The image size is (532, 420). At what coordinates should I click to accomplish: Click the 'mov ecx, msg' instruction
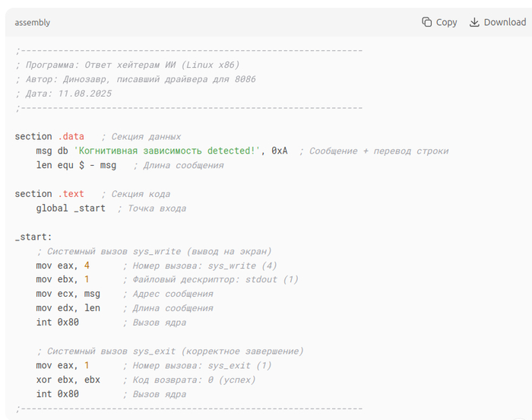(x=68, y=294)
